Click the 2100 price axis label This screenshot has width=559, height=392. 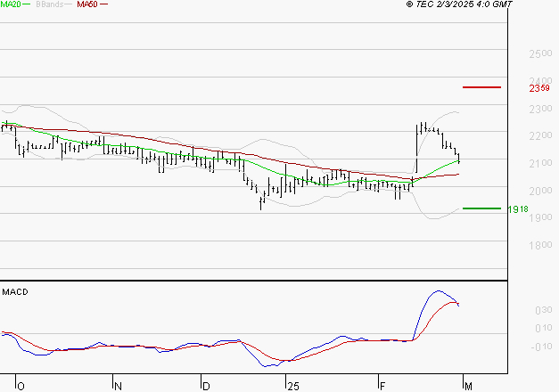[541, 163]
